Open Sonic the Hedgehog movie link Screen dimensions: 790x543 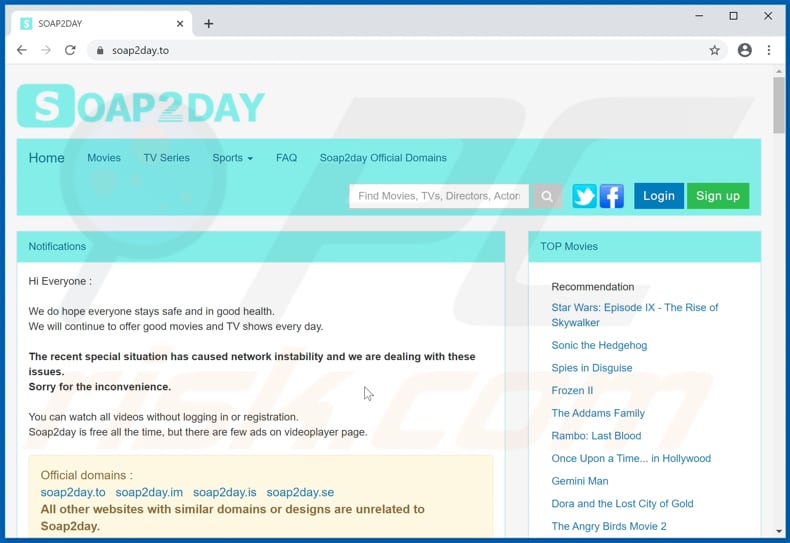click(x=599, y=345)
